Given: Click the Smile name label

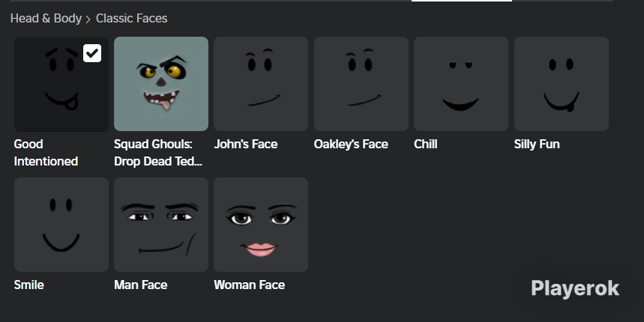Looking at the screenshot, I should click(28, 285).
